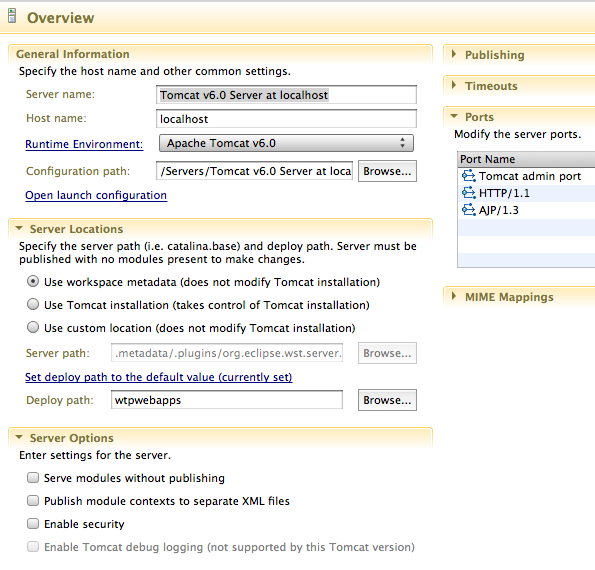Viewport: 595px width, 570px height.
Task: Click the Host name text field
Action: (286, 119)
